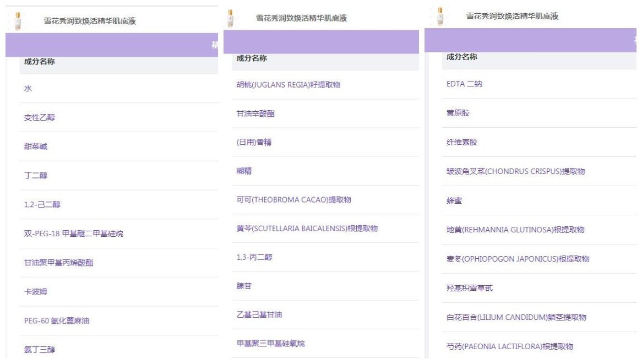Screen dimensions: 642x364
Task: View details for 1,2-己二醇
Action: 42,205
